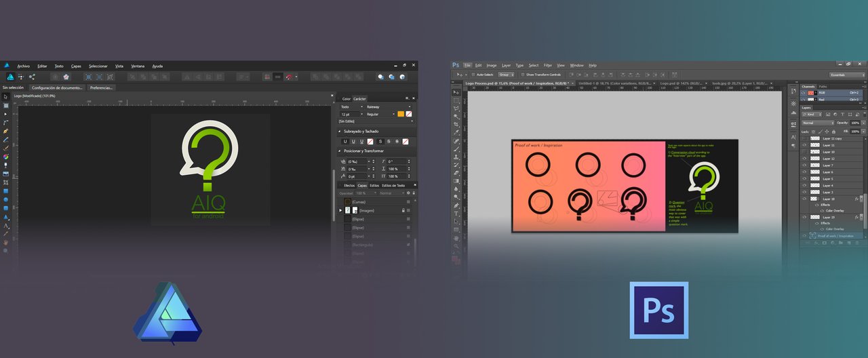Image resolution: width=868 pixels, height=358 pixels.
Task: Select Photoshop Hand tool
Action: [x=456, y=237]
